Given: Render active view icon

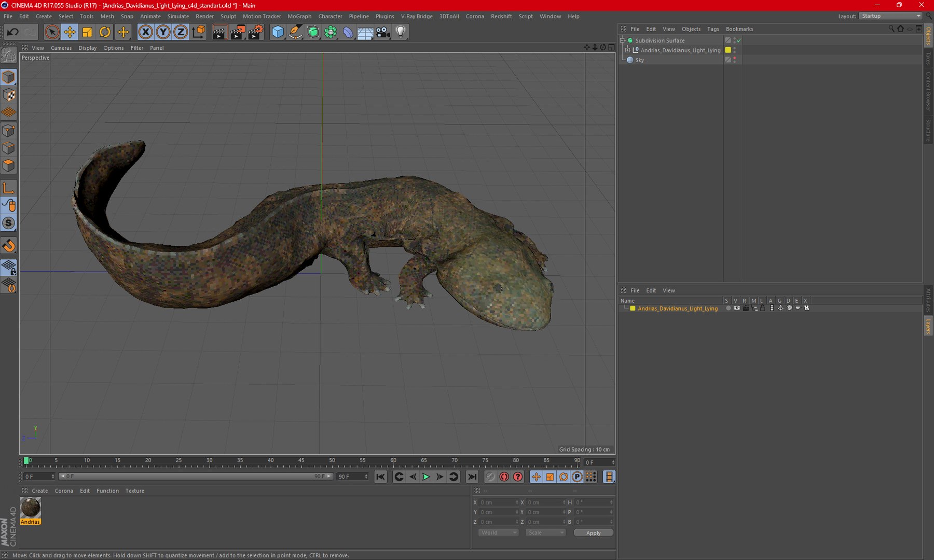Looking at the screenshot, I should (x=219, y=32).
